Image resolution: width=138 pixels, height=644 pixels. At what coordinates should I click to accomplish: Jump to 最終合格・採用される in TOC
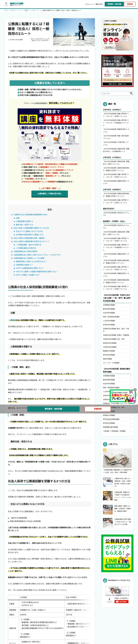(24, 225)
